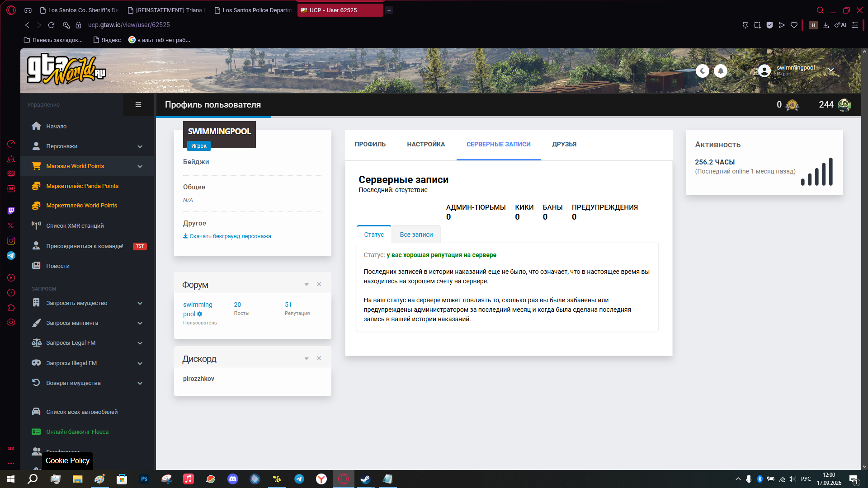The image size is (868, 488).
Task: Expand Запросы Illegal FM section
Action: tap(87, 363)
